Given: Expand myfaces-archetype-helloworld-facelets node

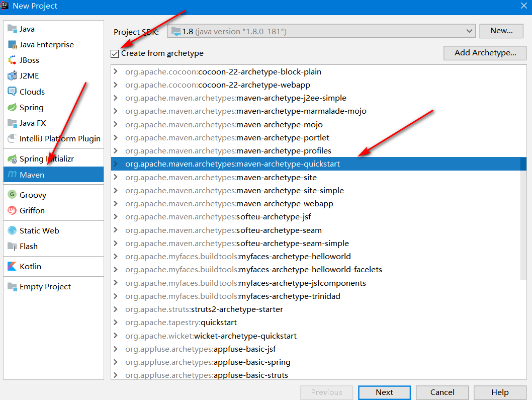Looking at the screenshot, I should (x=116, y=269).
